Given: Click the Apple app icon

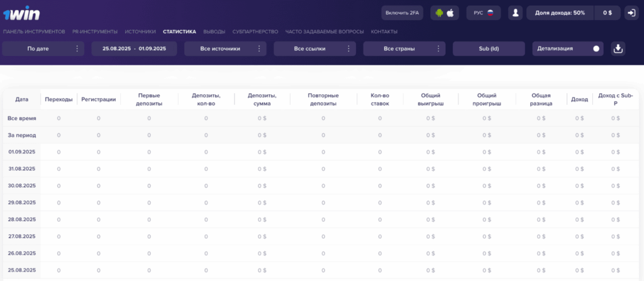Looking at the screenshot, I should coord(450,13).
